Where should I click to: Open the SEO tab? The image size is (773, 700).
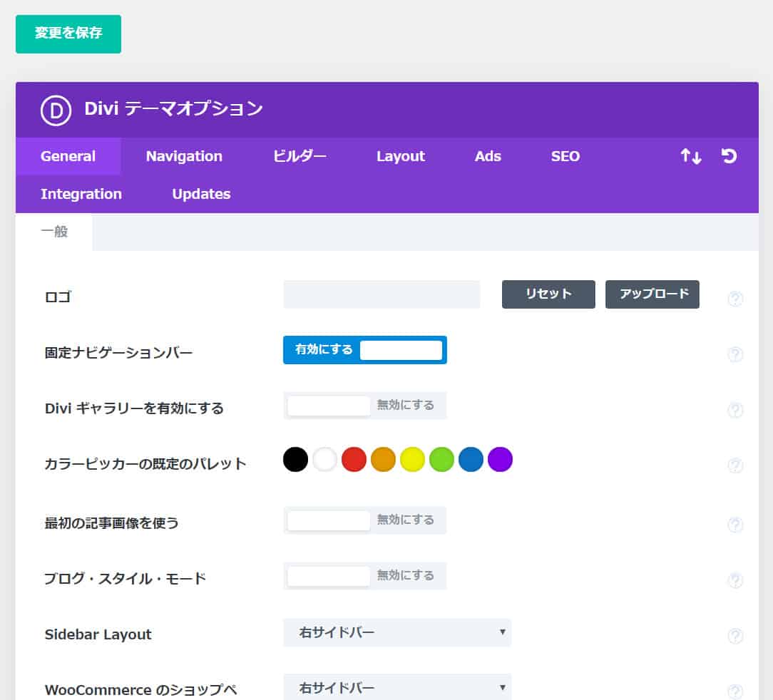click(x=565, y=156)
